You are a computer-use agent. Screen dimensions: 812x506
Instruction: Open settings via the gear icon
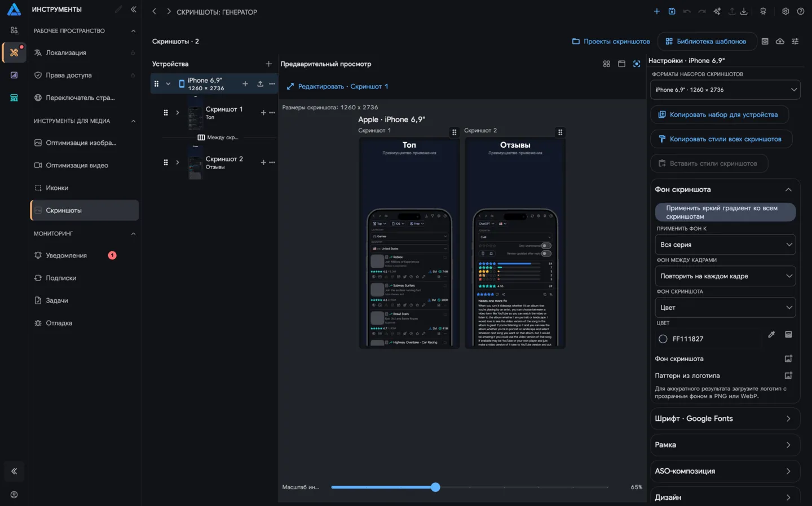[785, 11]
